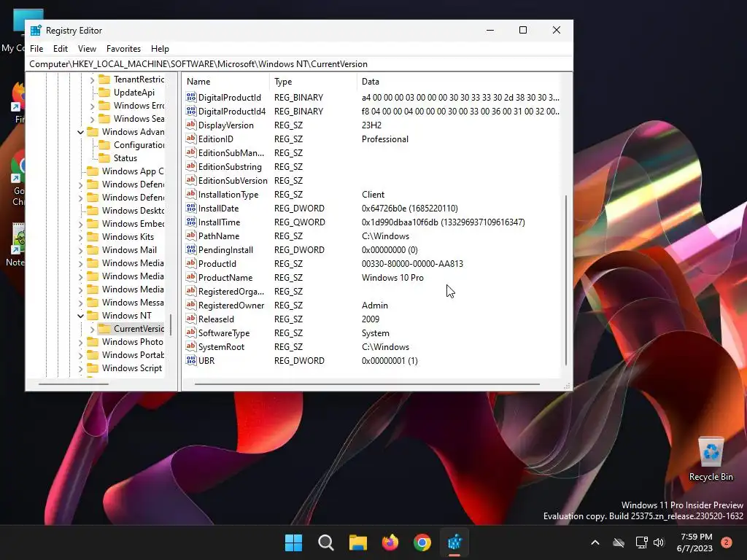Image resolution: width=747 pixels, height=560 pixels.
Task: Click the InstallTime QWORD value icon
Action: 191,222
